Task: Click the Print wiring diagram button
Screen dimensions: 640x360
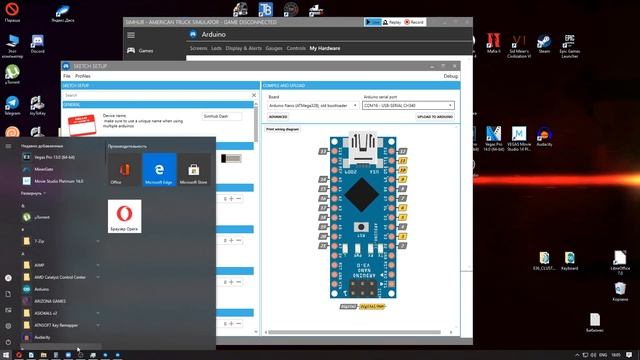Action: coord(282,129)
